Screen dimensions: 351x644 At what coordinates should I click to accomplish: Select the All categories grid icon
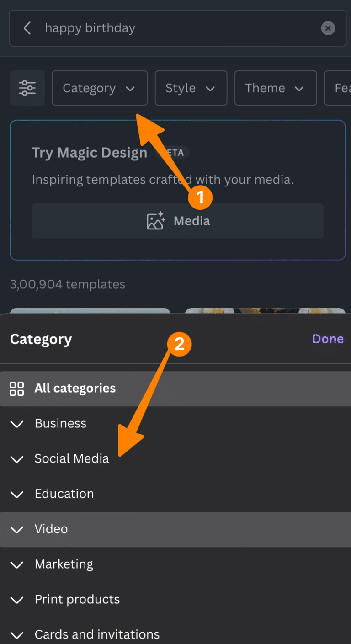point(16,389)
